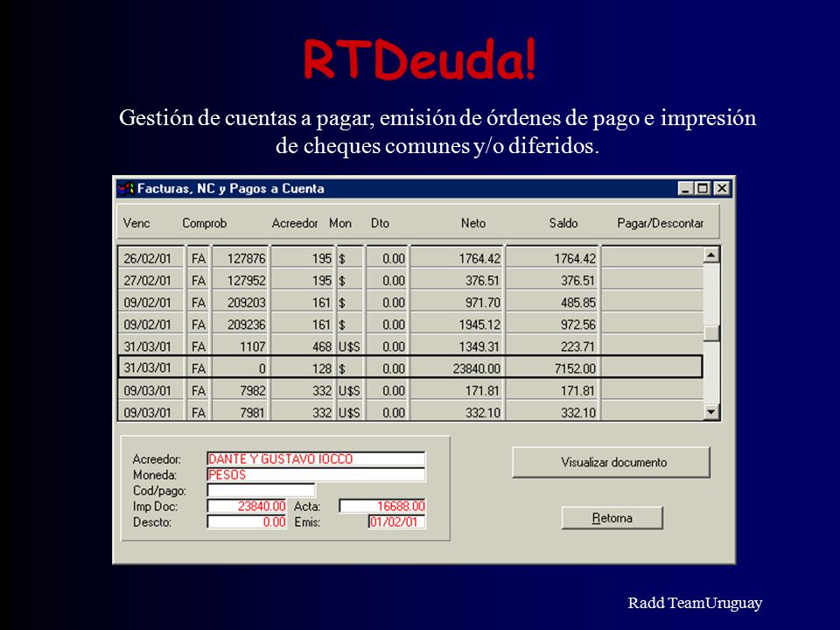The image size is (840, 630).
Task: Click the invoice list scrollbar thumb
Action: click(x=711, y=333)
